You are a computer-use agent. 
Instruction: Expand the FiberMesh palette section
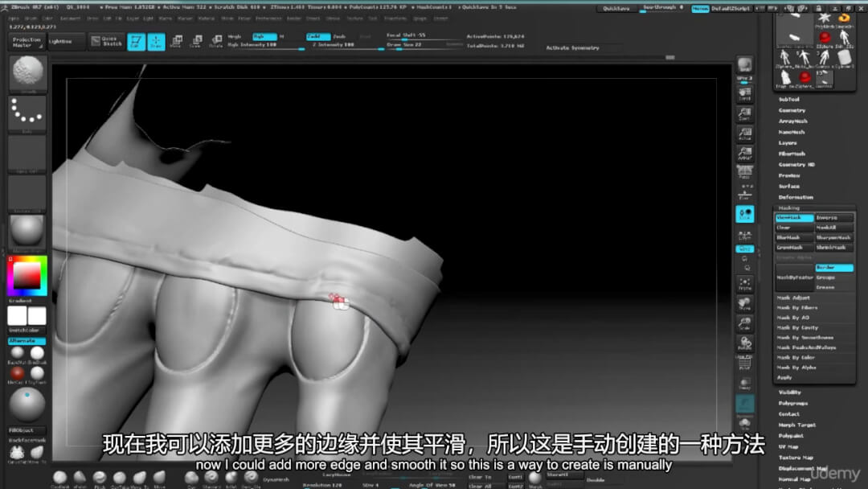(792, 154)
